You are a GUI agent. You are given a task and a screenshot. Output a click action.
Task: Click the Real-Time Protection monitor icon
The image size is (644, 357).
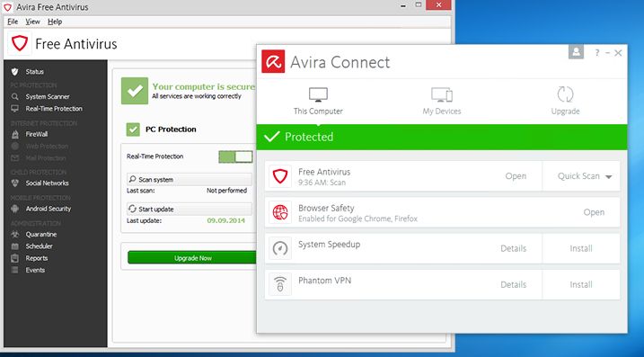pyautogui.click(x=14, y=109)
